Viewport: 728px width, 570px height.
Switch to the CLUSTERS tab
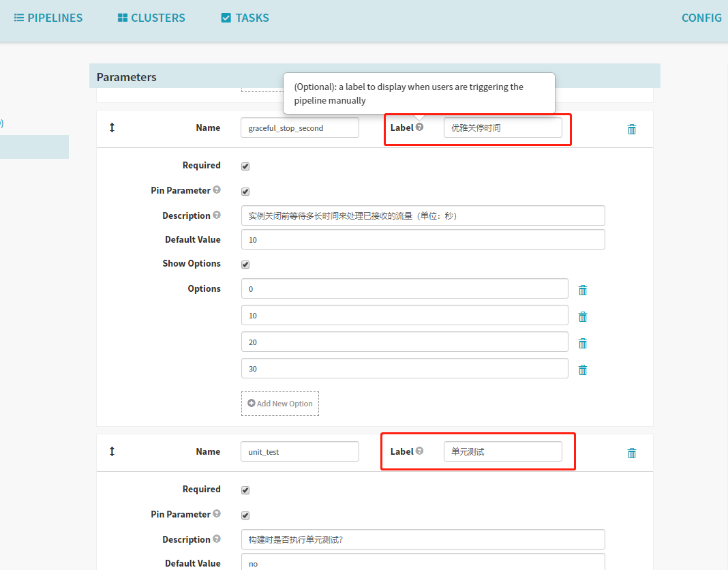[x=151, y=17]
